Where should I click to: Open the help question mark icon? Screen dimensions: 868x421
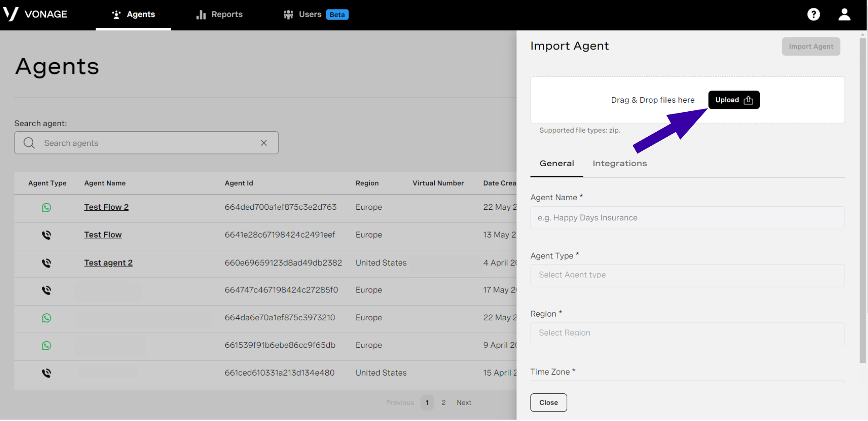(x=813, y=15)
